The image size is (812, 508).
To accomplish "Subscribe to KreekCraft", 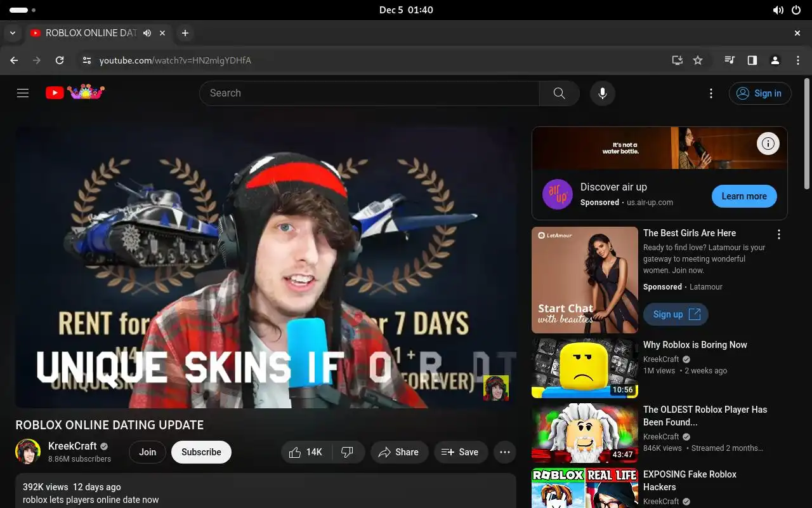I will [x=201, y=452].
